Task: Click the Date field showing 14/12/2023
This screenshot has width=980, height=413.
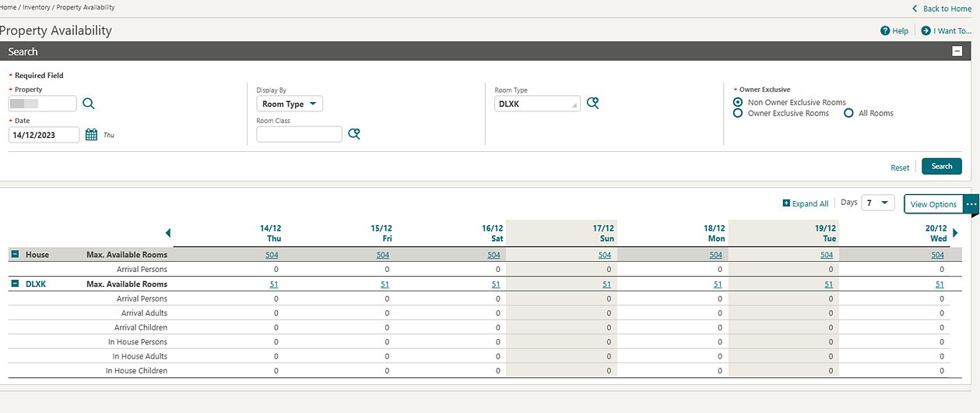Action: [44, 135]
